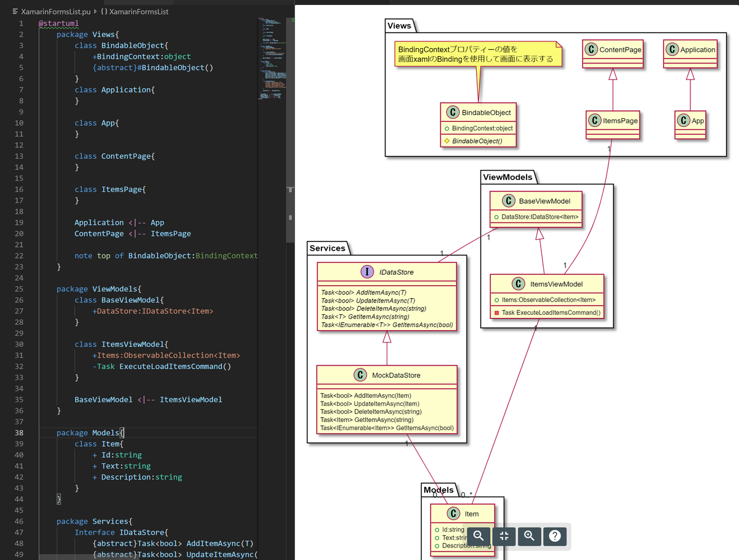Click Items:ObservableCollection<Item> field in diagram

(549, 300)
